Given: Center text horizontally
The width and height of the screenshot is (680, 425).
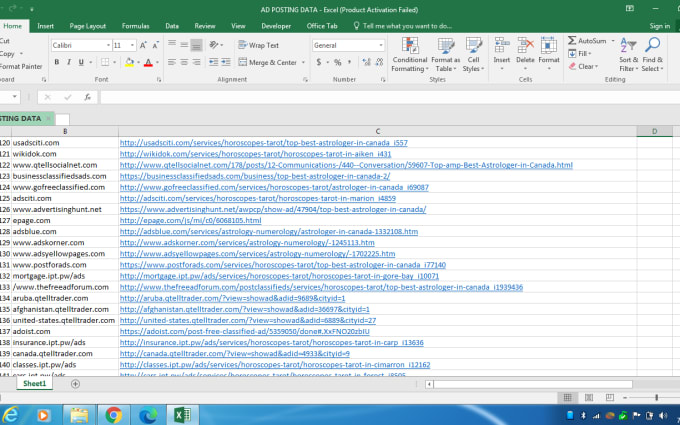Looking at the screenshot, I should (184, 62).
